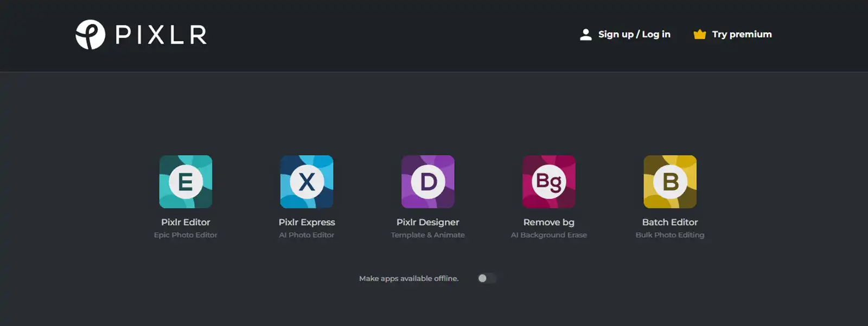868x326 pixels.
Task: Open the Pixlr Editor app icon
Action: [186, 181]
